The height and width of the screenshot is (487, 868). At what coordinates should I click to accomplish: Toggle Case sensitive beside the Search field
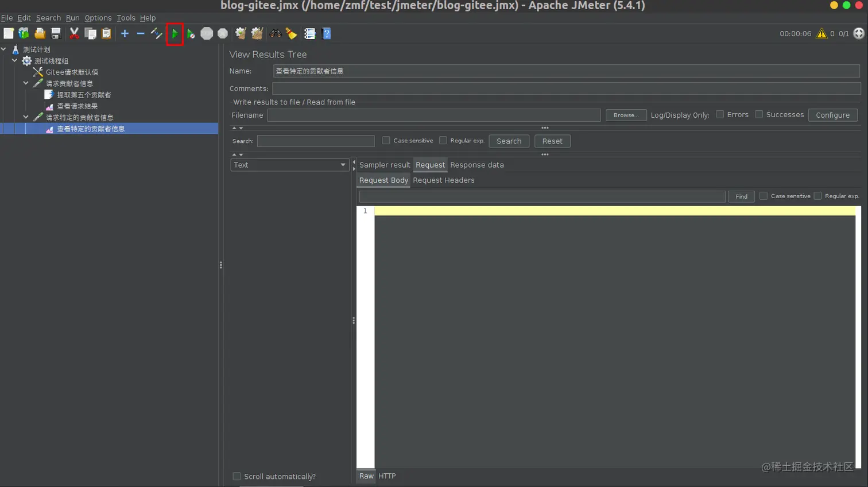tap(386, 141)
